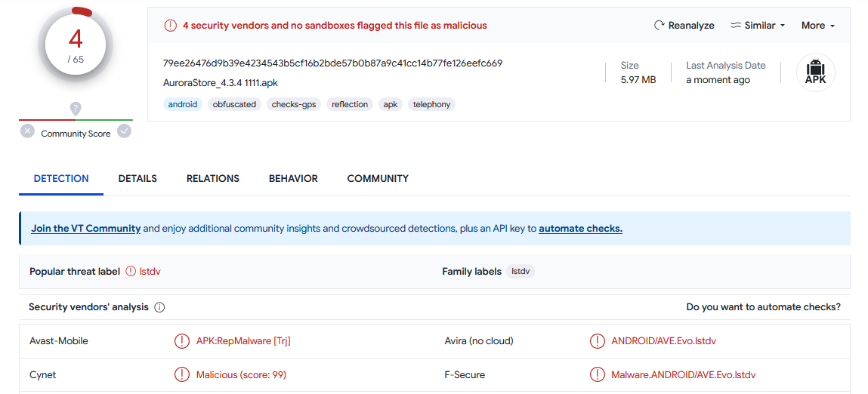Viewport: 868px width, 394px height.
Task: Vote negative with the Community Score X button
Action: coord(27,131)
